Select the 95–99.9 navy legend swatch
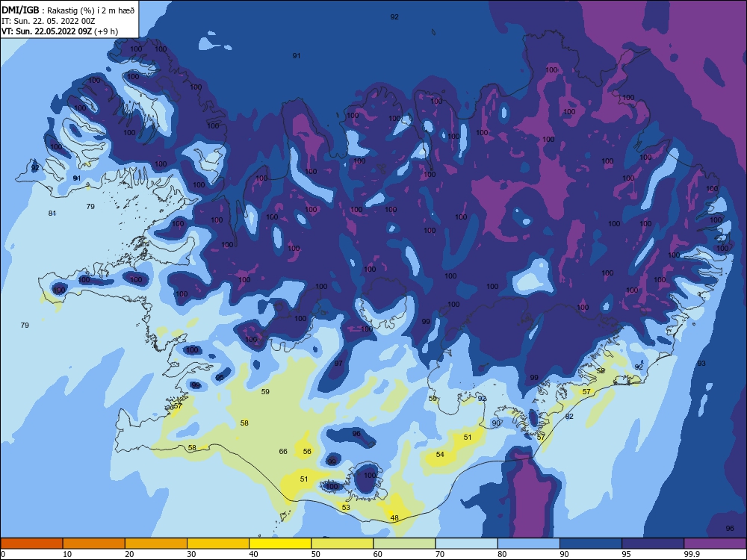Viewport: 747px width, 560px height. (x=653, y=544)
